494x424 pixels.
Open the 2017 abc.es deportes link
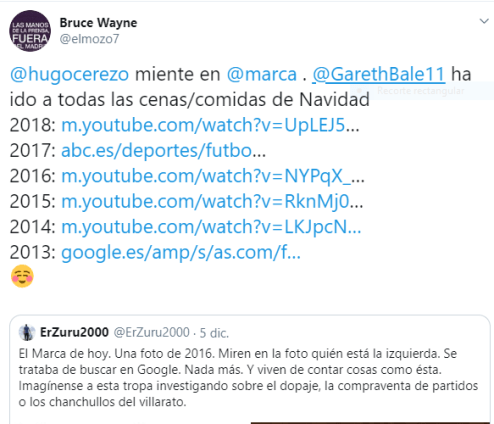[x=163, y=150]
